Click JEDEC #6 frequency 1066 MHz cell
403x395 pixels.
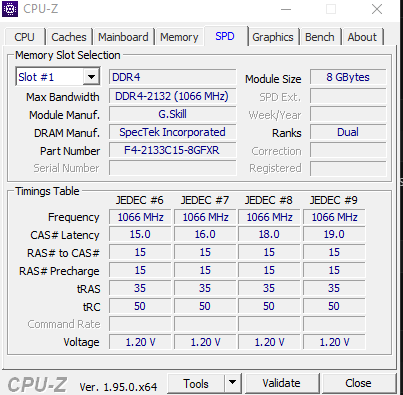pyautogui.click(x=140, y=217)
